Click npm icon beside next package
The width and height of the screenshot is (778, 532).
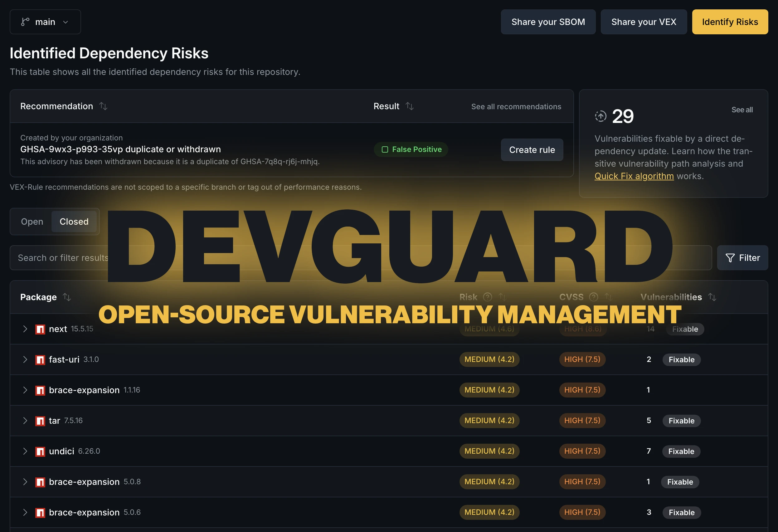point(40,329)
